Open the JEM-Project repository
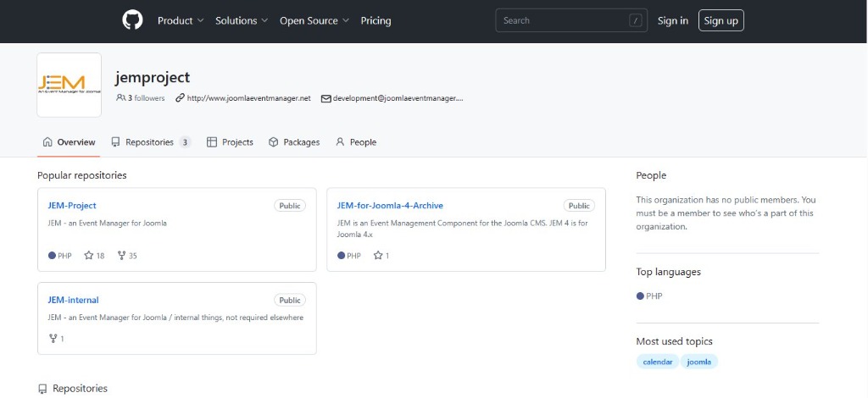 pos(72,206)
